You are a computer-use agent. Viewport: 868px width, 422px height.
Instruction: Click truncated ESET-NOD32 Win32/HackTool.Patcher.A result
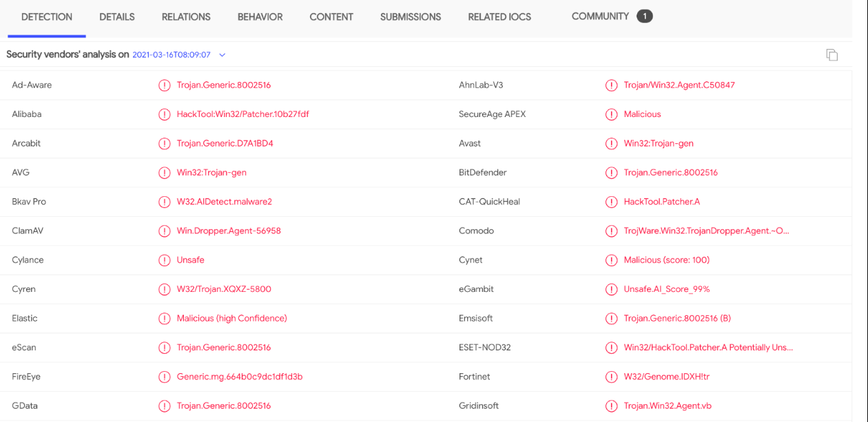click(x=708, y=348)
